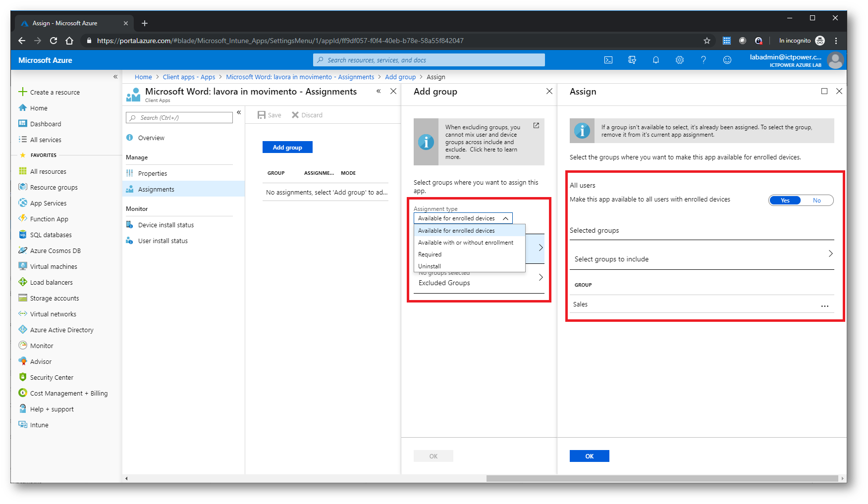Go to Client apps - Apps breadcrumb
Image resolution: width=868 pixels, height=504 pixels.
pyautogui.click(x=189, y=77)
